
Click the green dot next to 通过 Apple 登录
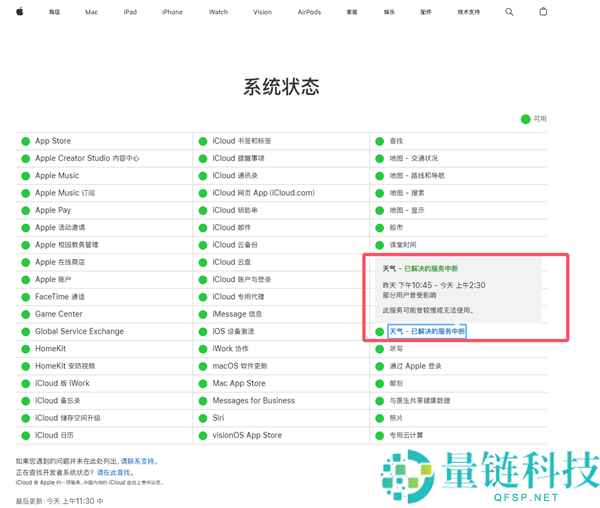(x=380, y=366)
